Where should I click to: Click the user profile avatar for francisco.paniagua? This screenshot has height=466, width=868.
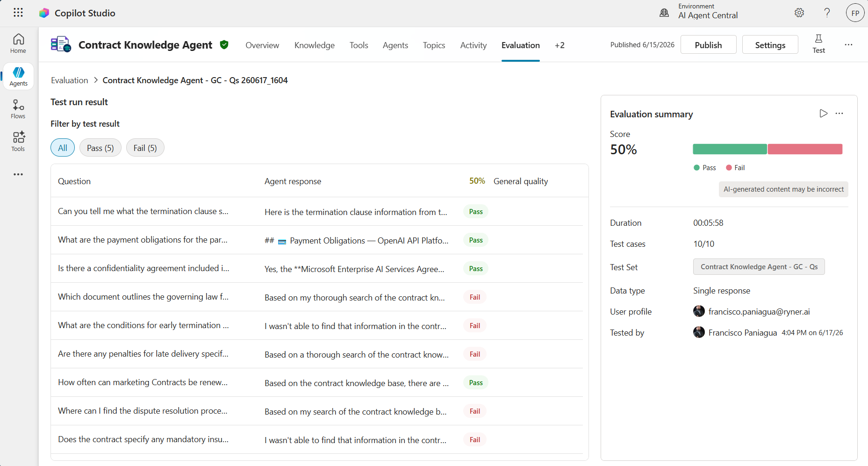pyautogui.click(x=699, y=311)
